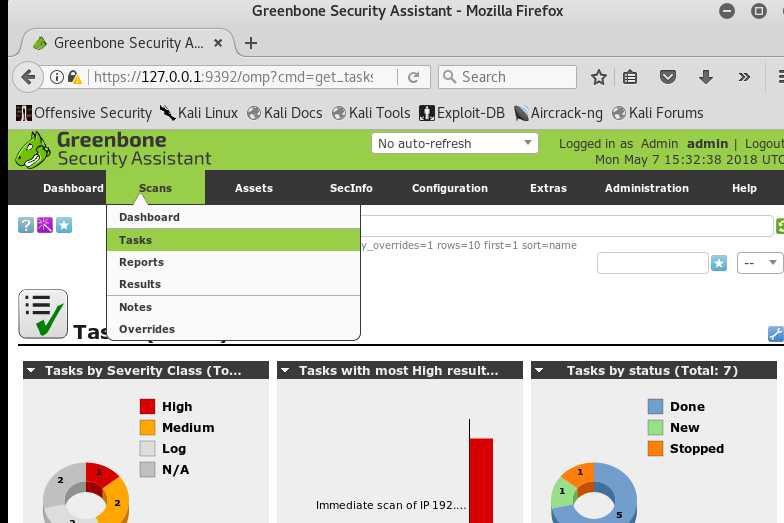Click the admin username link
Viewport: 784px width, 523px height.
707,144
